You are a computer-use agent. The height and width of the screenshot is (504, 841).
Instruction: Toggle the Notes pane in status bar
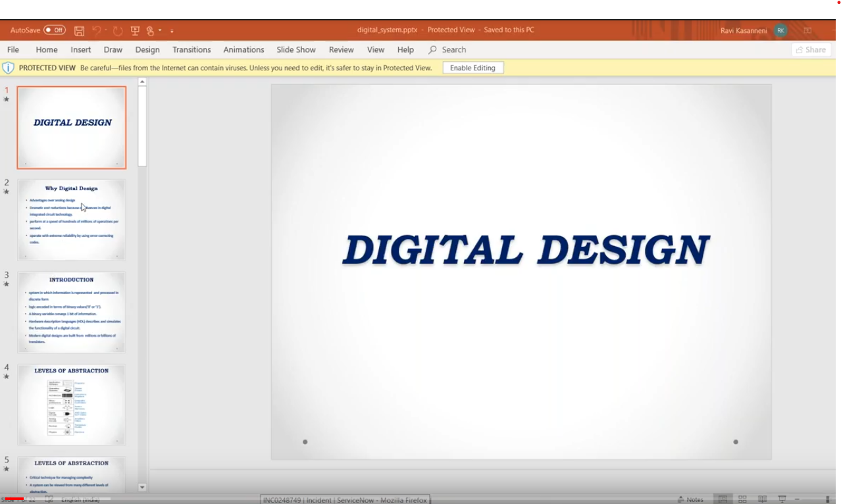pyautogui.click(x=690, y=499)
